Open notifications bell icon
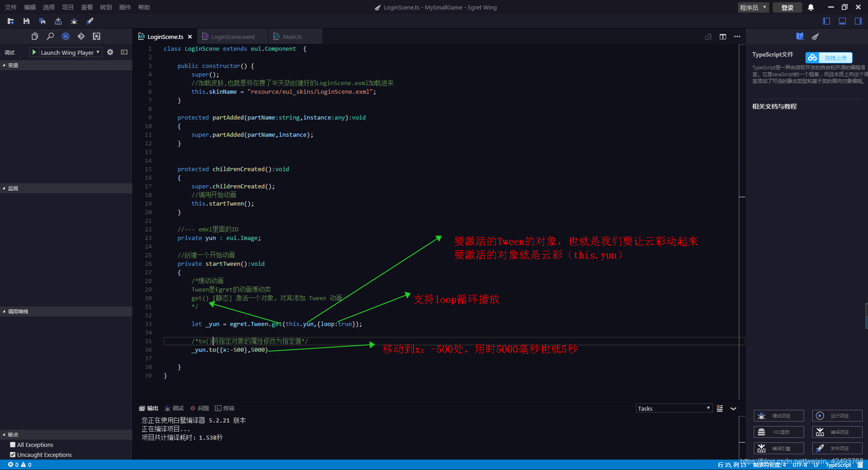The image size is (868, 470). tap(811, 7)
